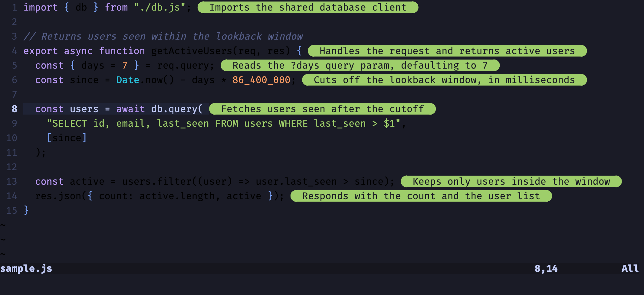Click the [since] parameter array
Image resolution: width=644 pixels, height=295 pixels.
[67, 138]
